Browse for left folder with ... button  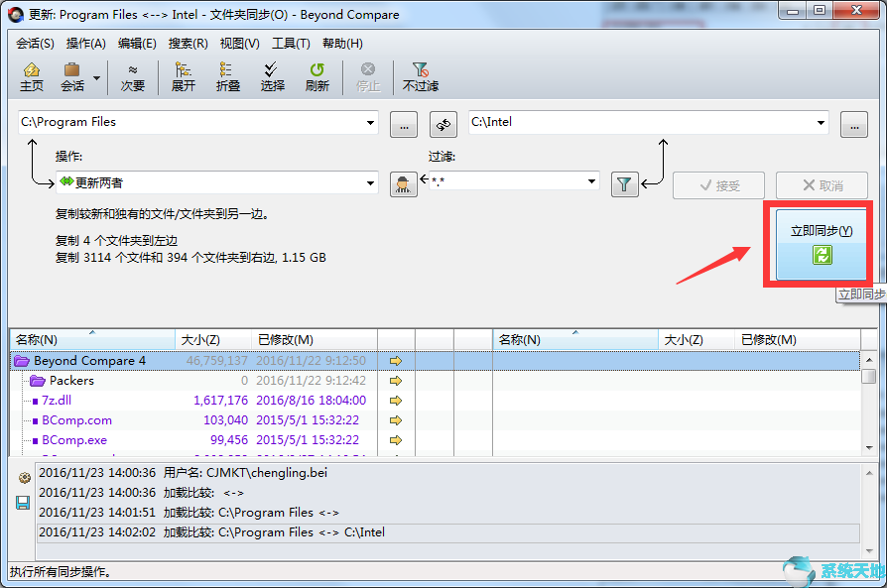404,124
